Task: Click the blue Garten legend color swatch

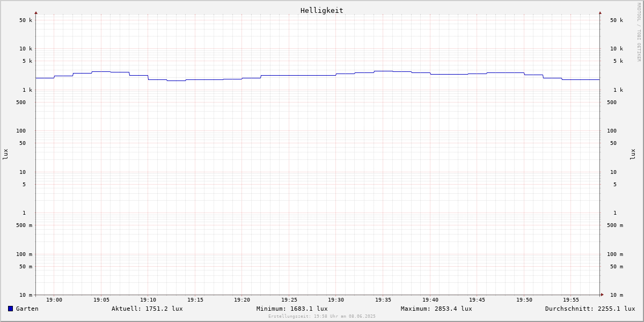Action: coord(10,309)
